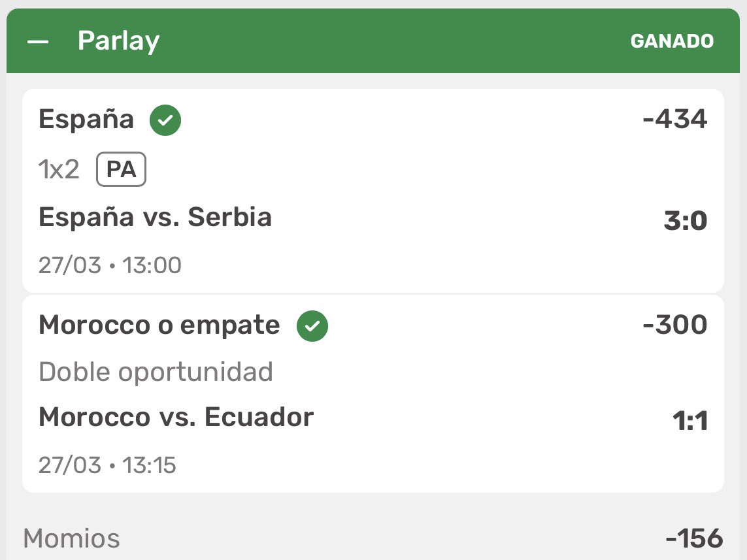Click the -434 odds value
This screenshot has width=747, height=560.
(x=674, y=120)
